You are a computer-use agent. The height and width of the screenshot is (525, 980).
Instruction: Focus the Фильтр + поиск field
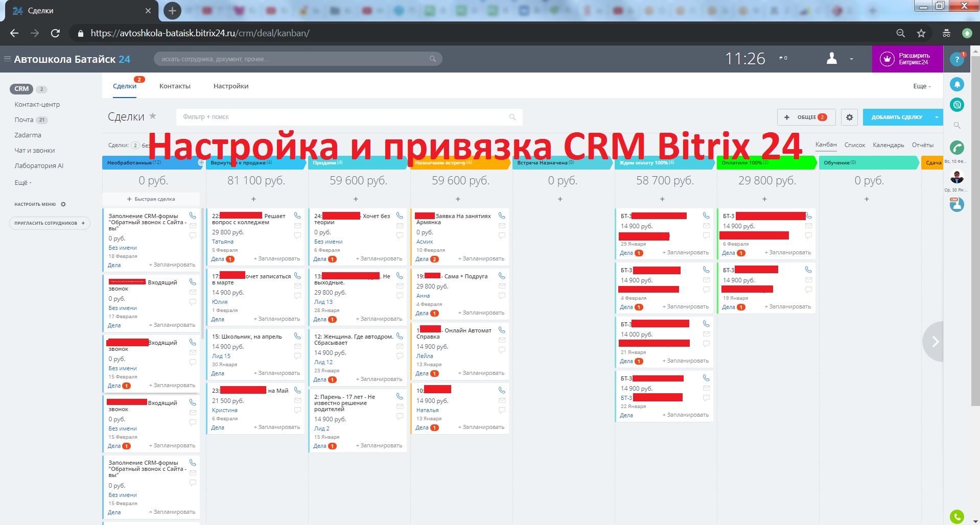[349, 117]
